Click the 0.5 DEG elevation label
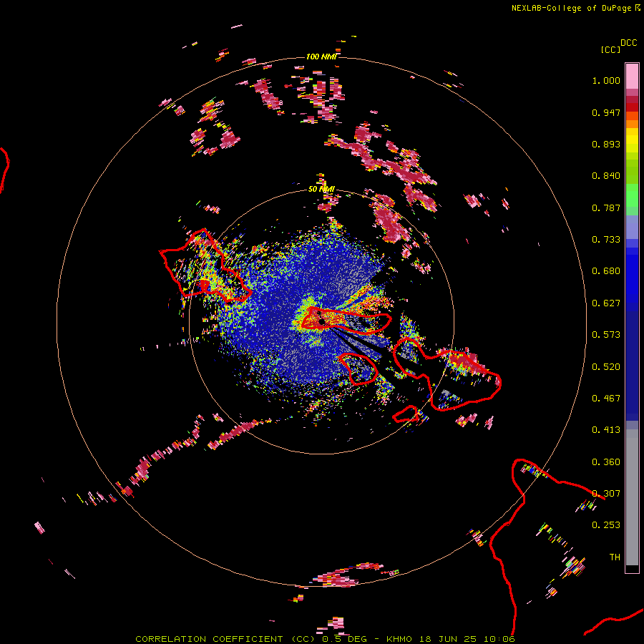The width and height of the screenshot is (644, 644). [344, 639]
